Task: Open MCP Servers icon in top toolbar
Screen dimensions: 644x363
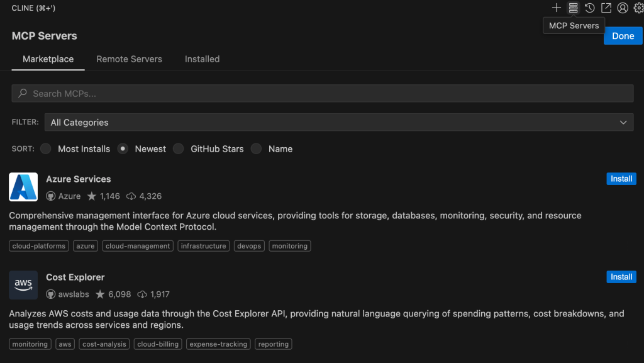Action: (x=573, y=8)
